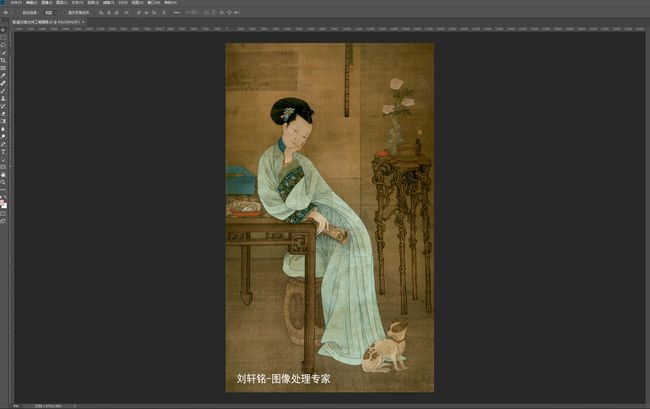Open the 选择 (Select) menu
This screenshot has height=409, width=650.
pos(93,2)
